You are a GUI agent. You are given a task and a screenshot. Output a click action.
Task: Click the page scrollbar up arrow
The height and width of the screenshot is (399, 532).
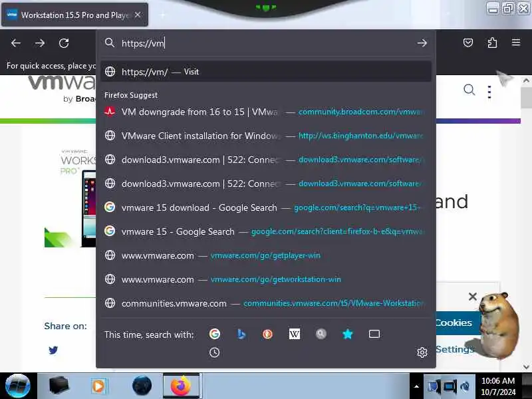(526, 80)
